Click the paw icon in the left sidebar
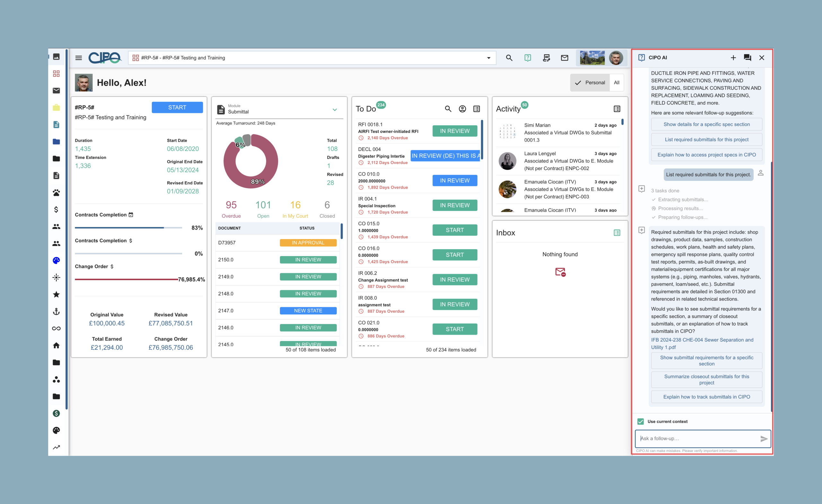This screenshot has height=504, width=822. tap(57, 192)
